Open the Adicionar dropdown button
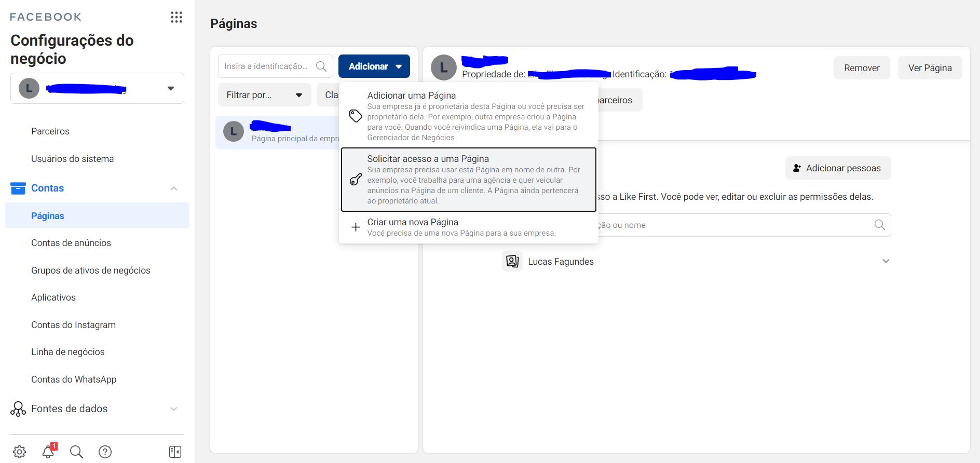 tap(374, 66)
